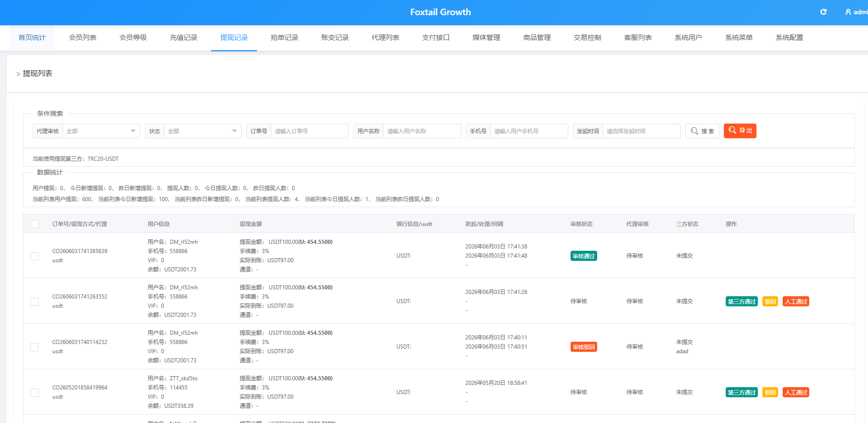Open the 系统配置 tab
Screen dimensions: 868x423
pos(790,38)
